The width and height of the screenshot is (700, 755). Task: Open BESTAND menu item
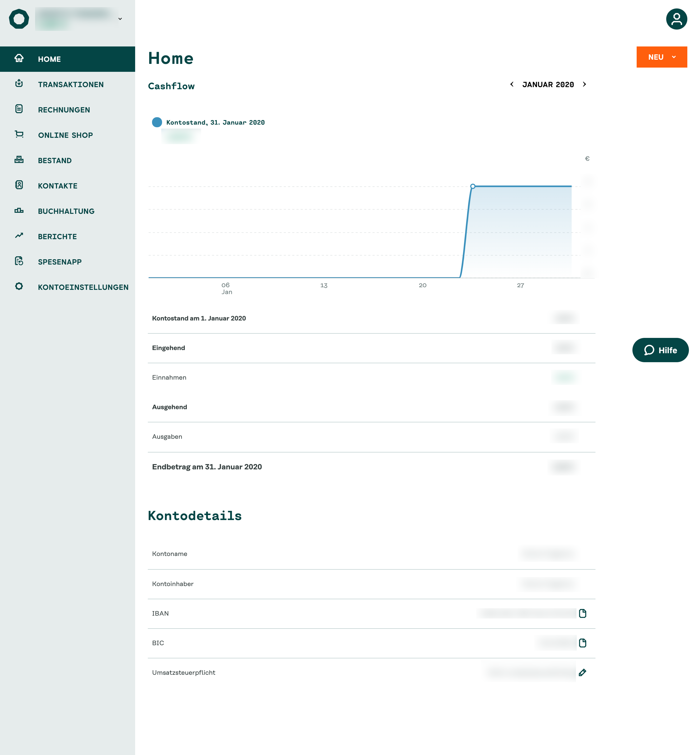[x=67, y=161]
